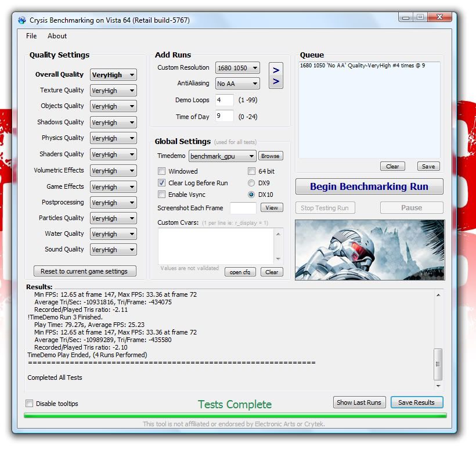Click Stop Testing Run button
Screen dimensions: 476x453
(x=325, y=208)
